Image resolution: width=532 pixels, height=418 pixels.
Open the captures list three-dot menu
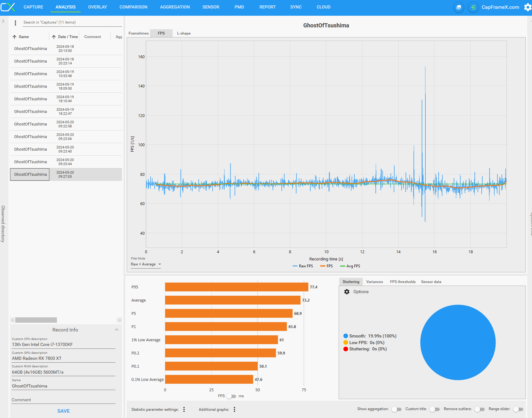point(15,23)
